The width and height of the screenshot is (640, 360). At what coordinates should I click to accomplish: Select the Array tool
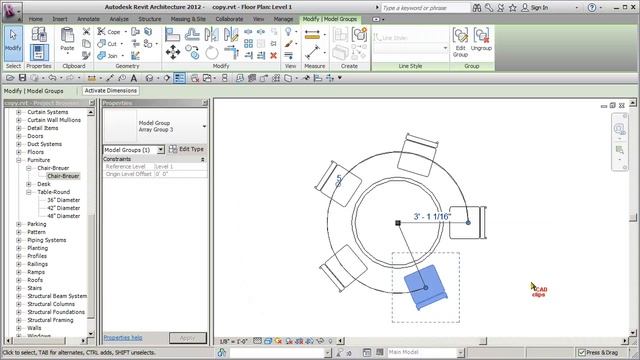(248, 43)
